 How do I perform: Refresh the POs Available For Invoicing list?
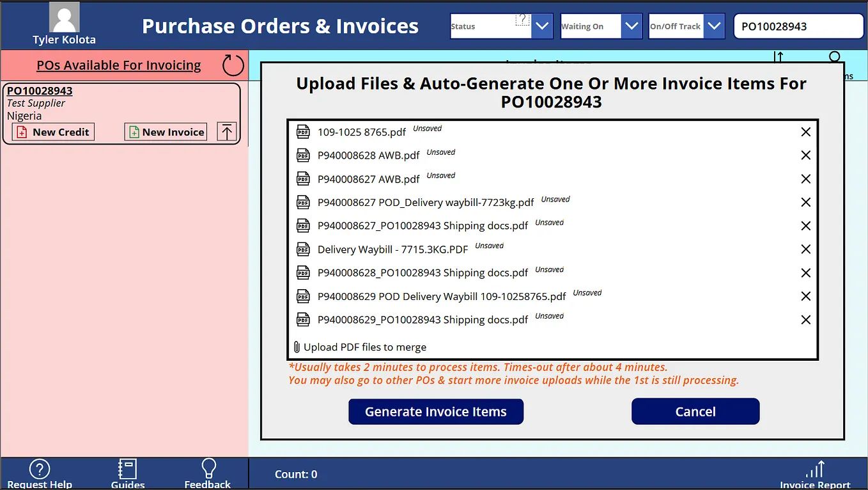(233, 65)
